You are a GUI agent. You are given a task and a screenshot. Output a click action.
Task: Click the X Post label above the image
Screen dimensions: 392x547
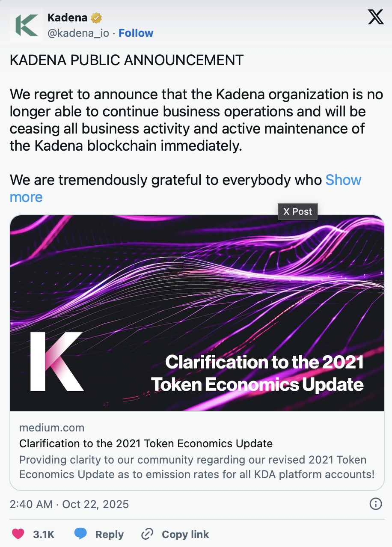(297, 211)
